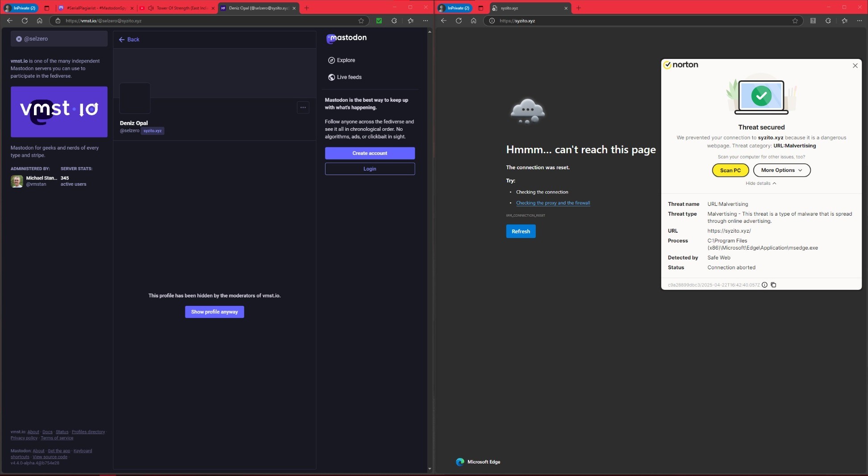Open home page in left Edge window
Screen dimensions: 868x476
coord(40,21)
